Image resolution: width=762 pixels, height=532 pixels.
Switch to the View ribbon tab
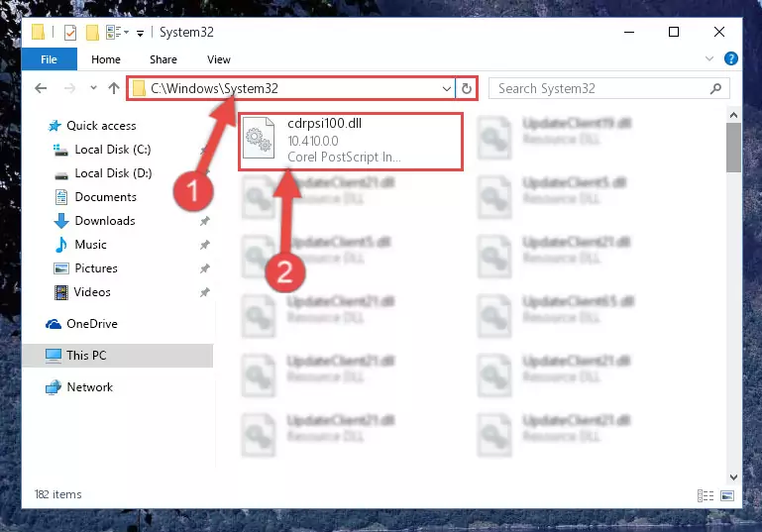point(219,59)
